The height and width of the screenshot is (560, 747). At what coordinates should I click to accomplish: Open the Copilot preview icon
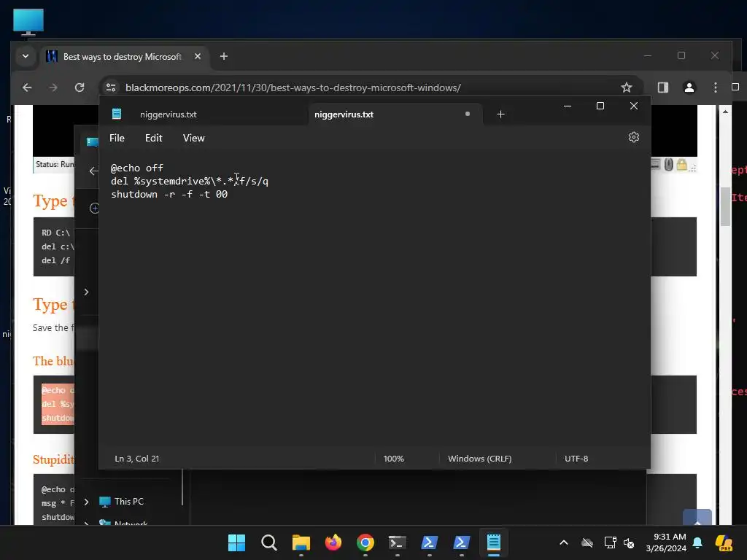(724, 542)
